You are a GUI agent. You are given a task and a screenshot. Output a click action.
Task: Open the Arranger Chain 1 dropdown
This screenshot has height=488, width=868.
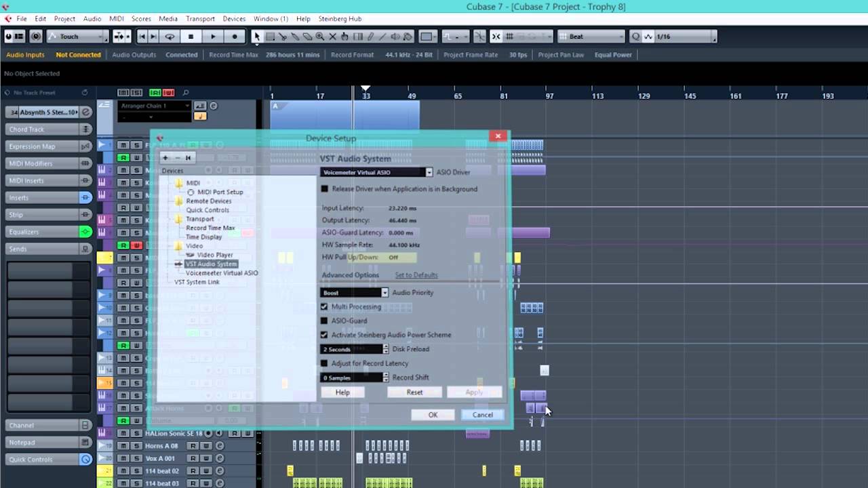155,106
